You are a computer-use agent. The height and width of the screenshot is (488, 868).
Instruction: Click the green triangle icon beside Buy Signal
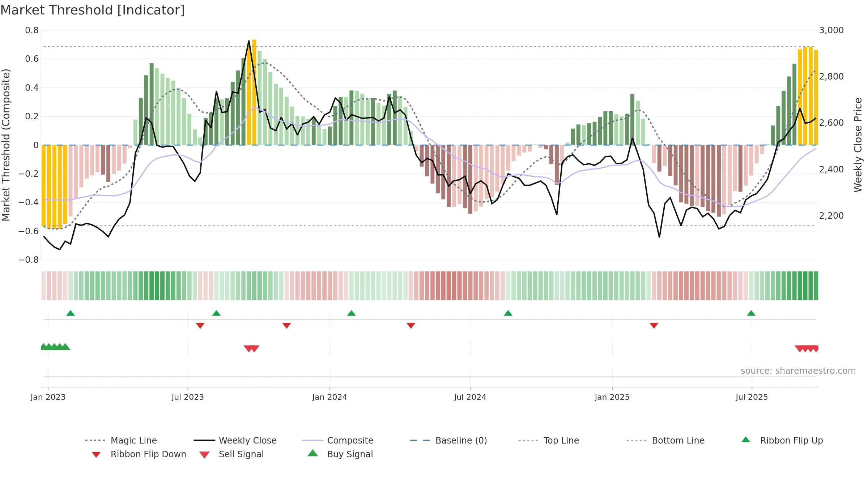[312, 453]
